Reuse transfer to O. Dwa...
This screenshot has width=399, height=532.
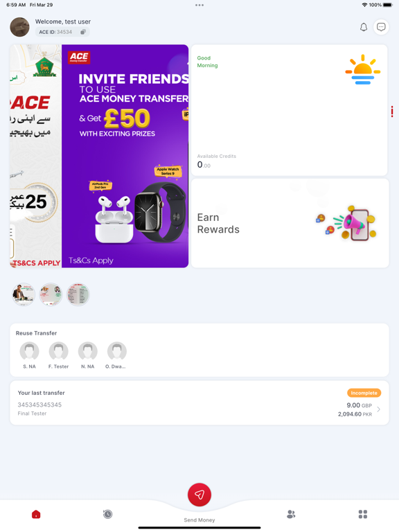116,355
